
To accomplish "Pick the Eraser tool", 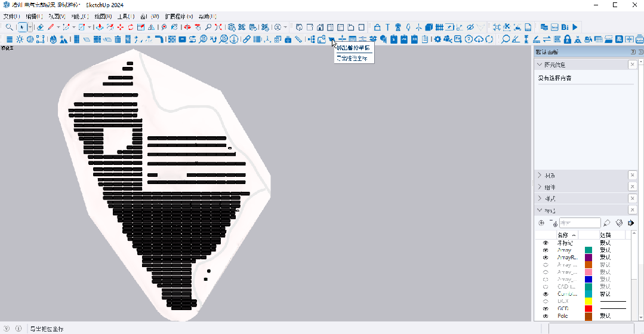I will pos(41,27).
